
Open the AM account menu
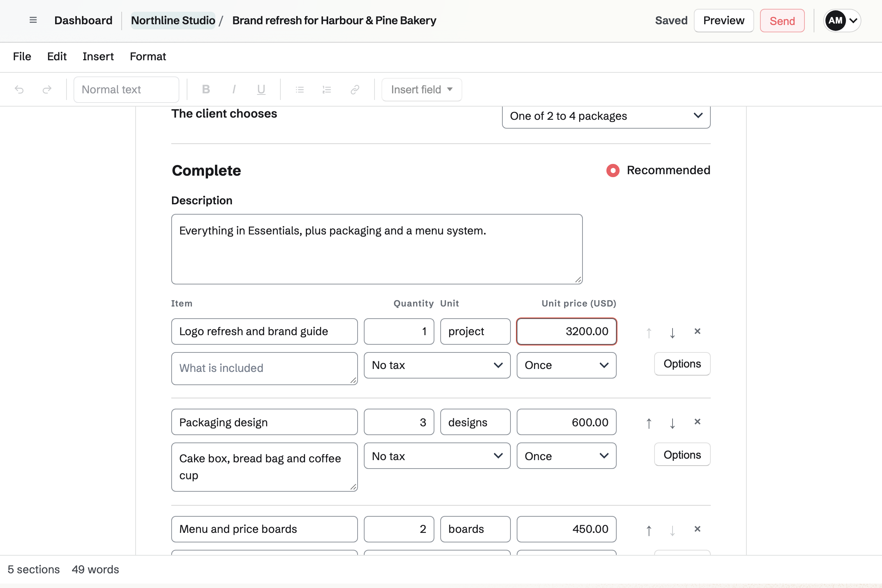pyautogui.click(x=842, y=21)
